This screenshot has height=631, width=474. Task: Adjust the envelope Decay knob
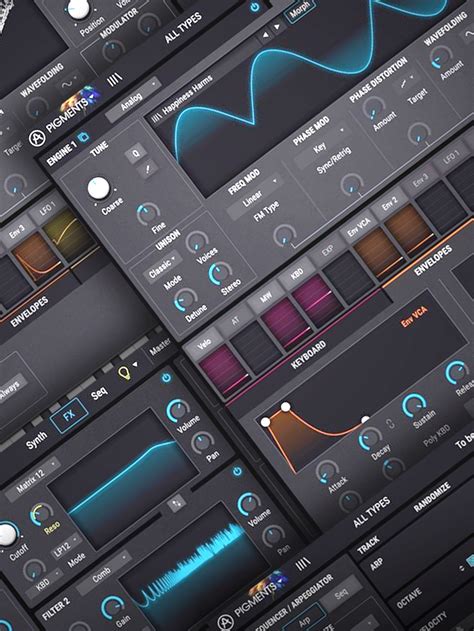[369, 439]
